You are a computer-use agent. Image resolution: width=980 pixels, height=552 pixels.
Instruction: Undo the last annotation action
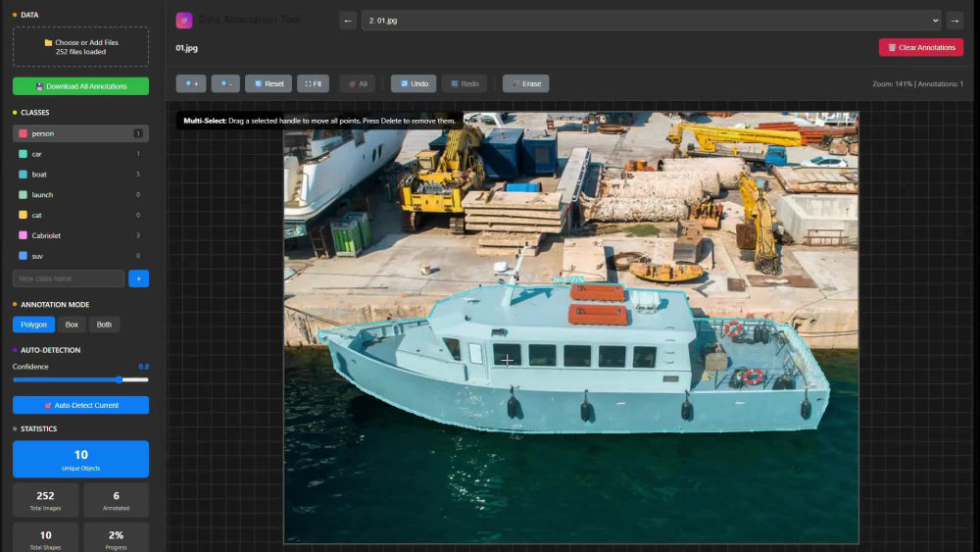(414, 83)
